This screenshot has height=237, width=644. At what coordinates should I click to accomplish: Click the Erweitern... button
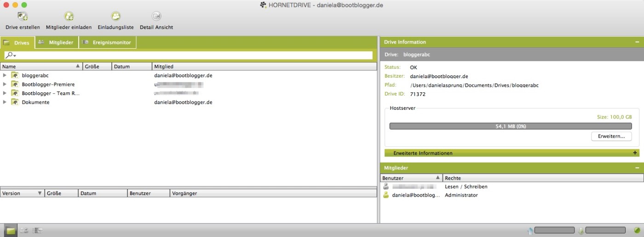click(611, 136)
